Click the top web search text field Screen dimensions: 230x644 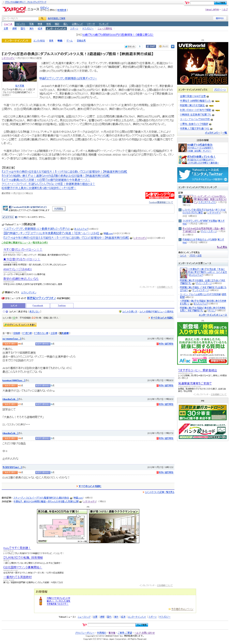coord(202,3)
